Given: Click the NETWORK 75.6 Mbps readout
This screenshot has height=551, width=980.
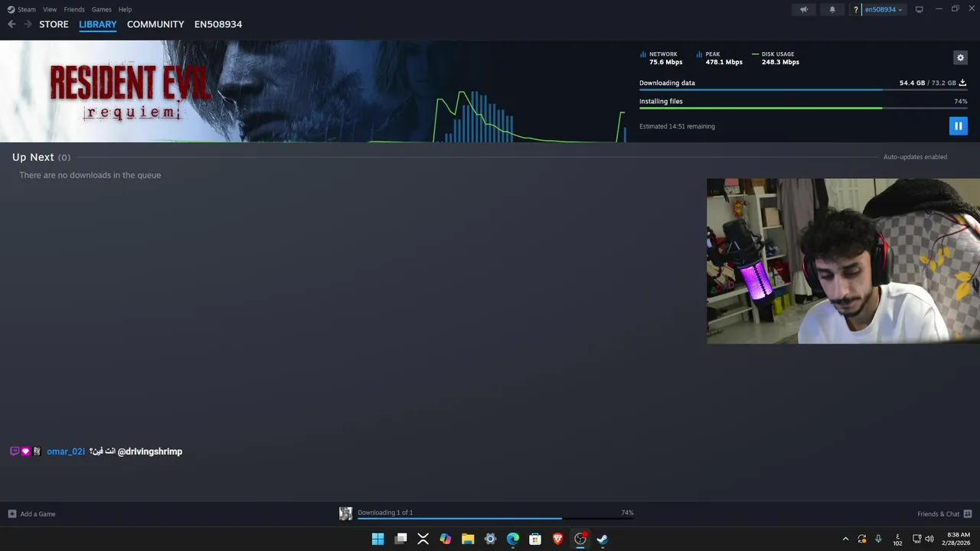Looking at the screenshot, I should point(661,58).
